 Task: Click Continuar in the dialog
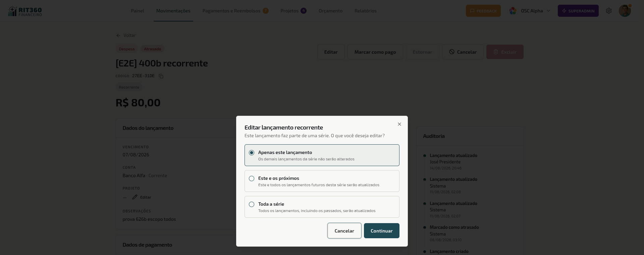[381, 231]
